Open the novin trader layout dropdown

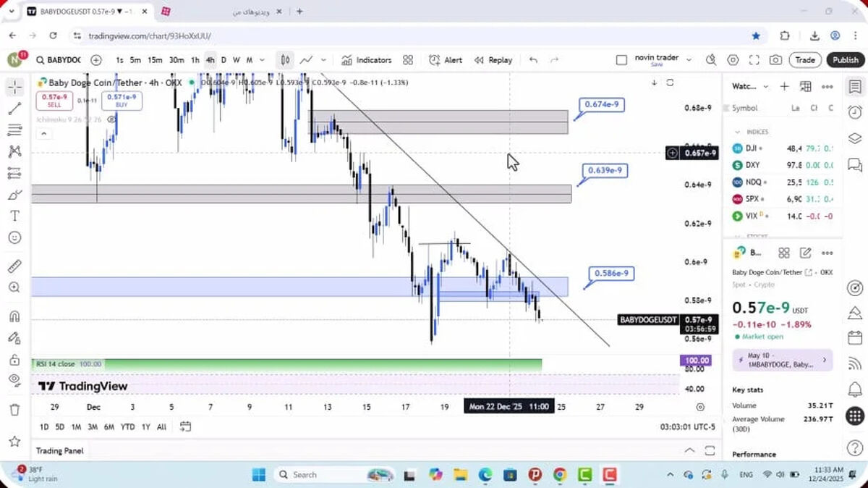689,60
